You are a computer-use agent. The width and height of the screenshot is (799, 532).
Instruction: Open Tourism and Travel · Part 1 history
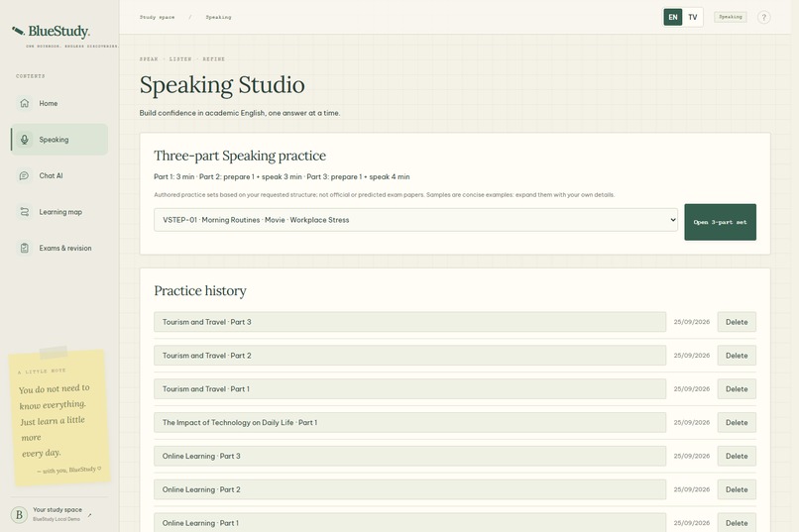pos(409,389)
